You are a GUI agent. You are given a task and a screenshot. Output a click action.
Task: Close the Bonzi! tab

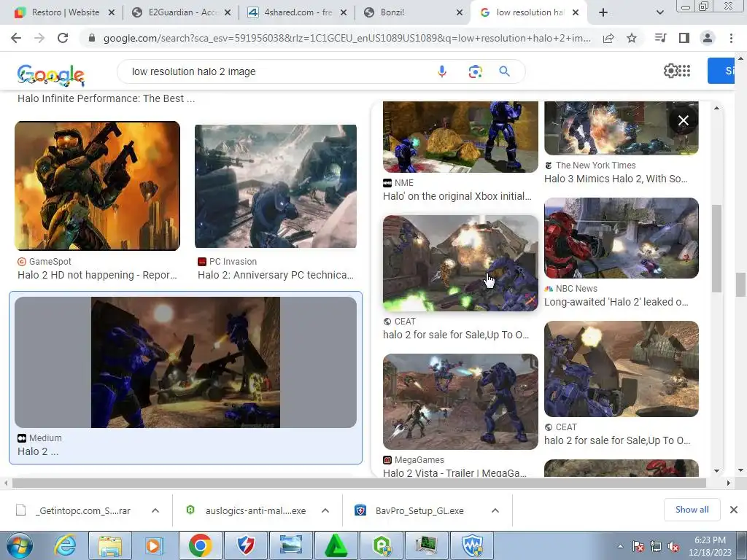[x=460, y=12]
